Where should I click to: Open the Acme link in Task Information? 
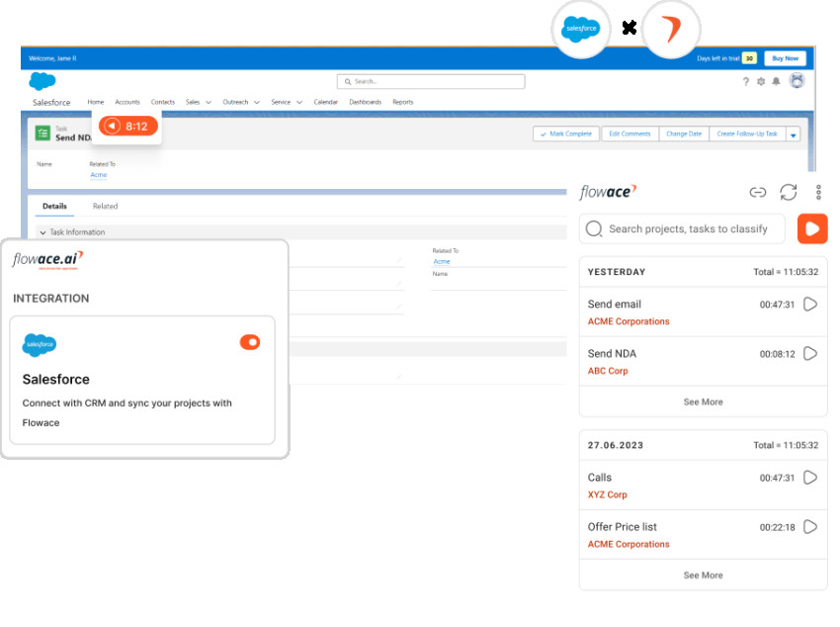[442, 261]
